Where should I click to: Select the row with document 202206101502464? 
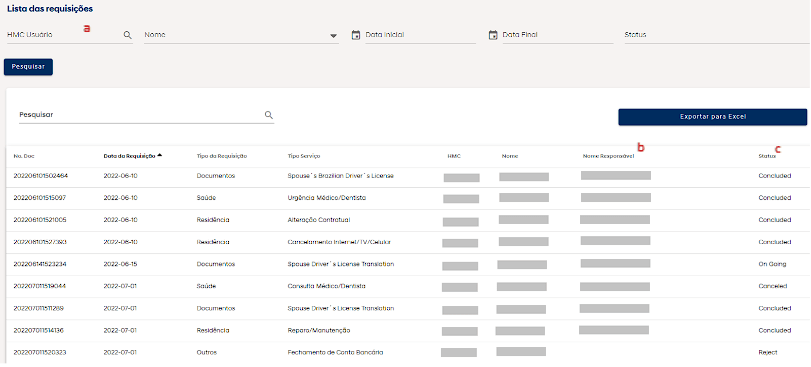tap(406, 176)
